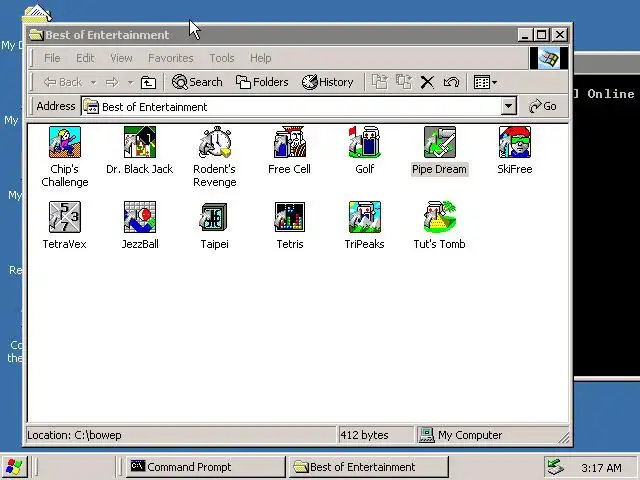Switch to Command Prompt taskbar button

coord(205,467)
